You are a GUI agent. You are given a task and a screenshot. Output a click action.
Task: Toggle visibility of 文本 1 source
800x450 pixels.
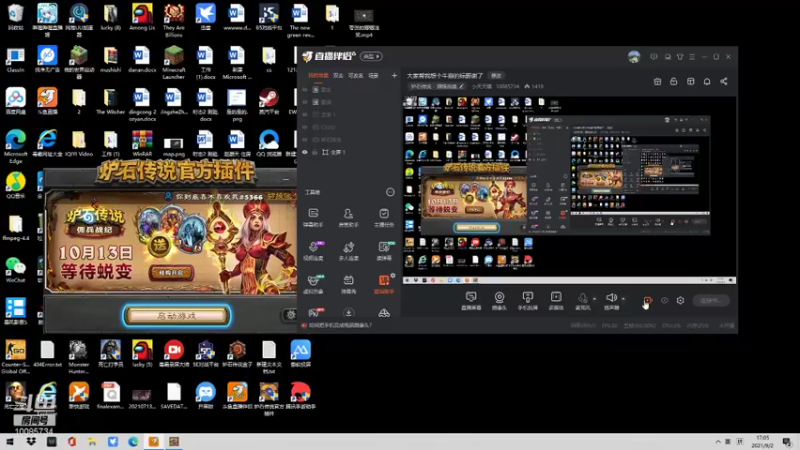pos(305,115)
